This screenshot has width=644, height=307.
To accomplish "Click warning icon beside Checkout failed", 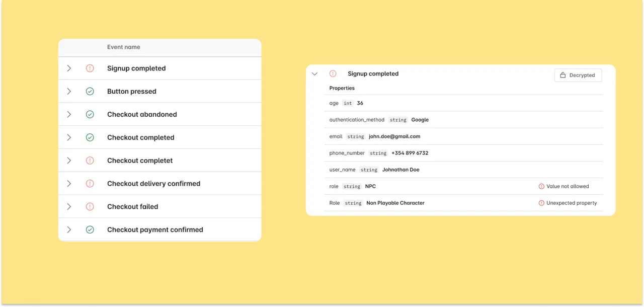I will point(90,207).
